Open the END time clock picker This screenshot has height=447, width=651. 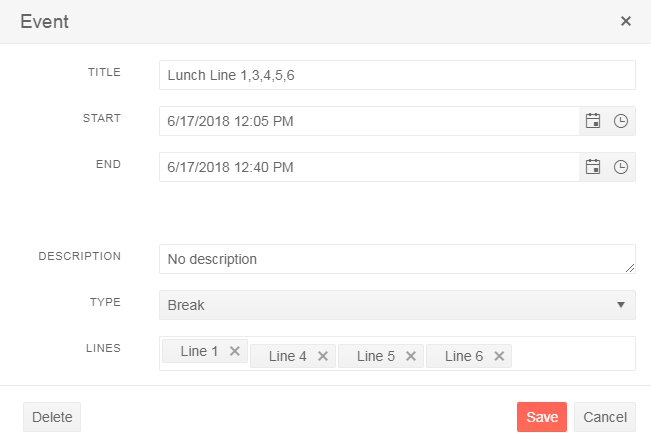tap(621, 167)
